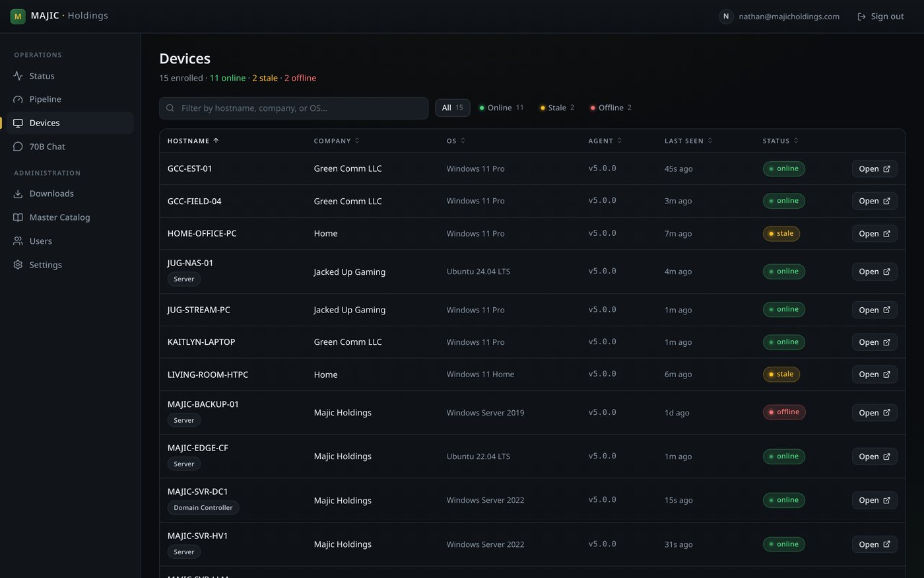
Task: Click the sort arrow next to HOSTNAME
Action: (216, 141)
